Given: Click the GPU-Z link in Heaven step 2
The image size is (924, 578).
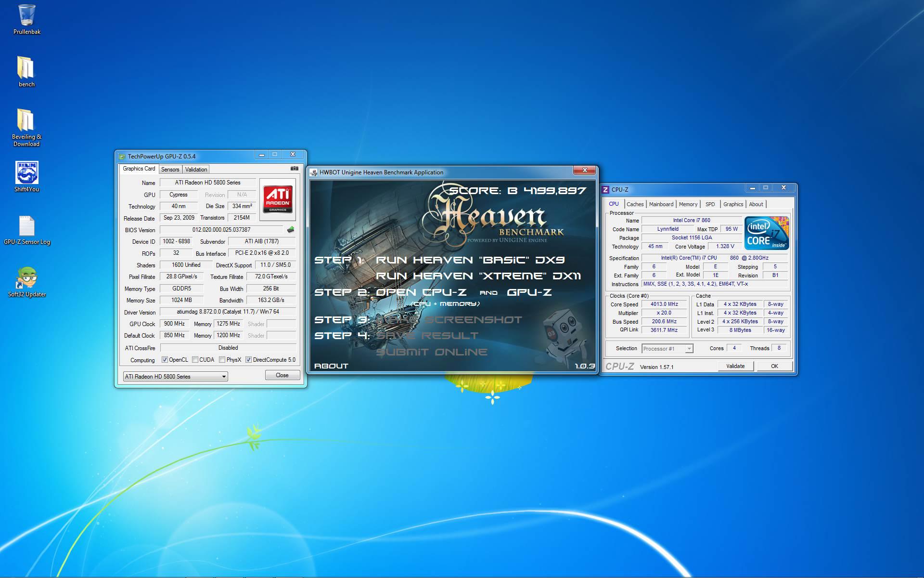Looking at the screenshot, I should (529, 292).
